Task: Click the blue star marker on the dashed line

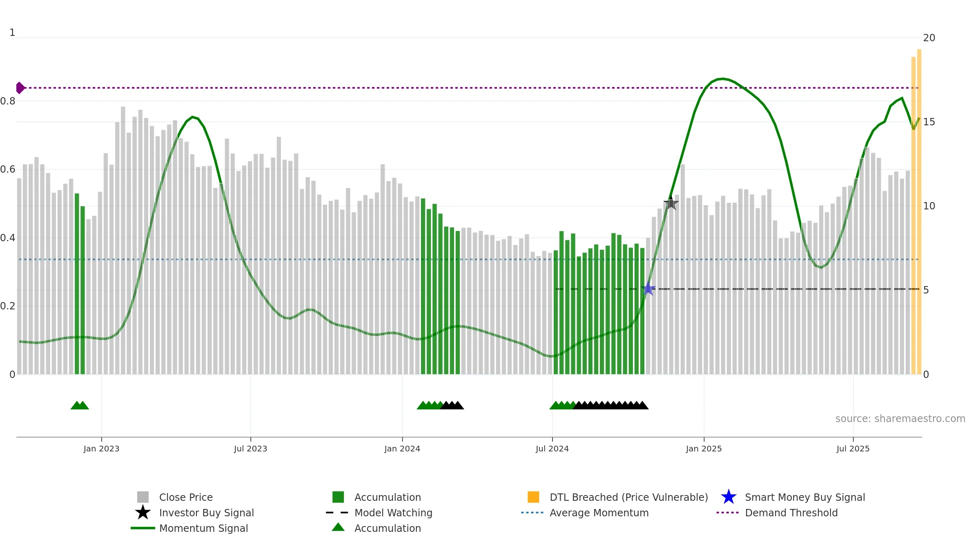Action: (x=648, y=289)
